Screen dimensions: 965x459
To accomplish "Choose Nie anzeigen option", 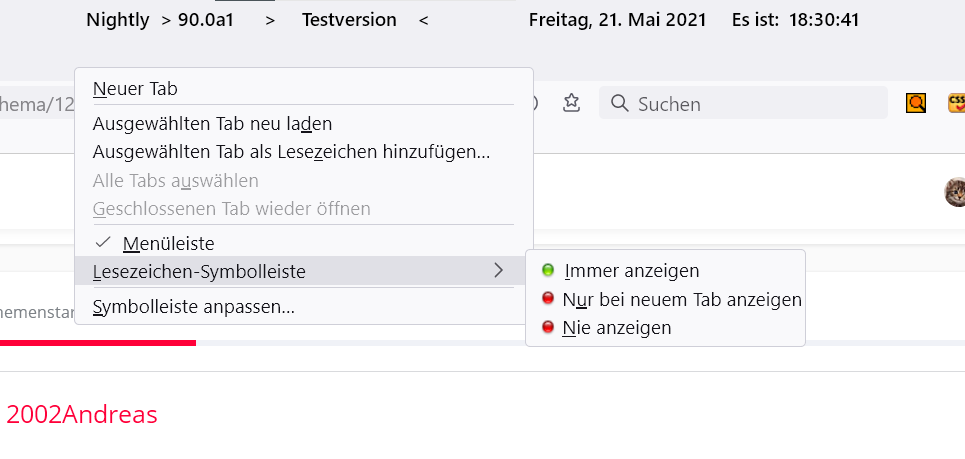I will [617, 327].
